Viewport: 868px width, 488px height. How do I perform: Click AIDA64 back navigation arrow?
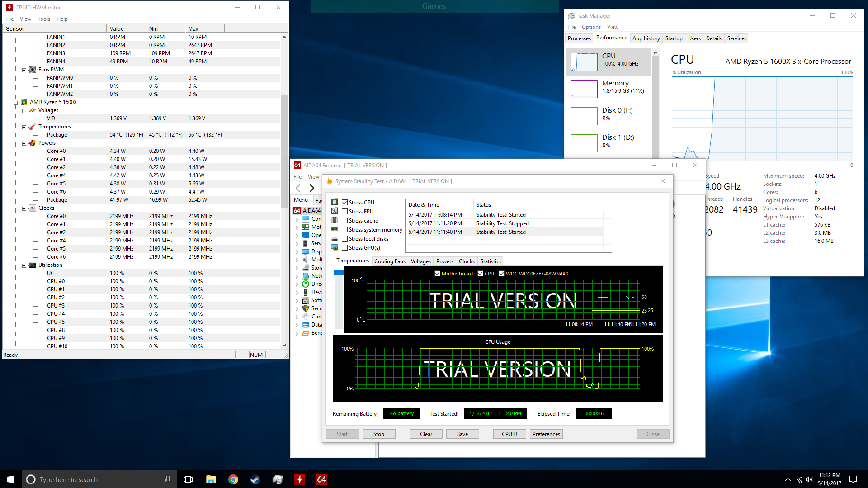coord(298,188)
